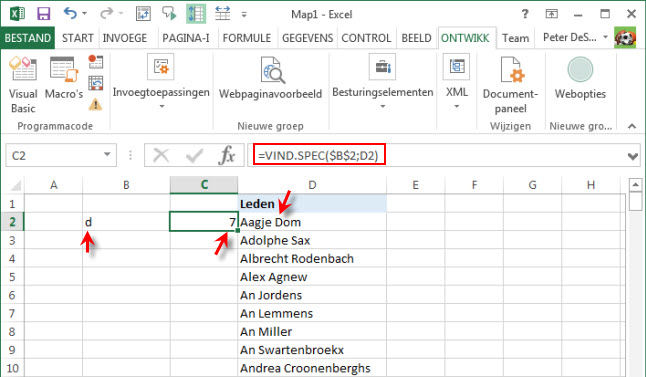Select the Albrecht Rodenbach cell

coord(312,258)
